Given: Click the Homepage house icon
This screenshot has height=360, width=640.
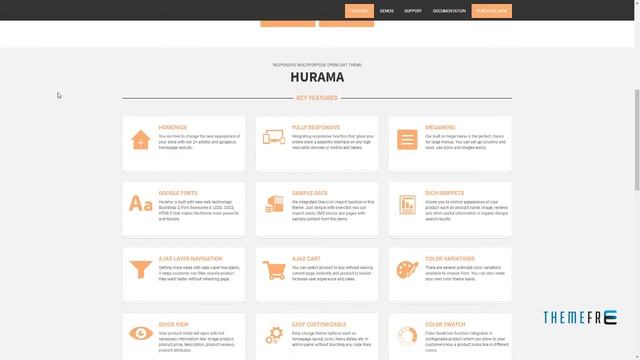Looking at the screenshot, I should pos(141,140).
